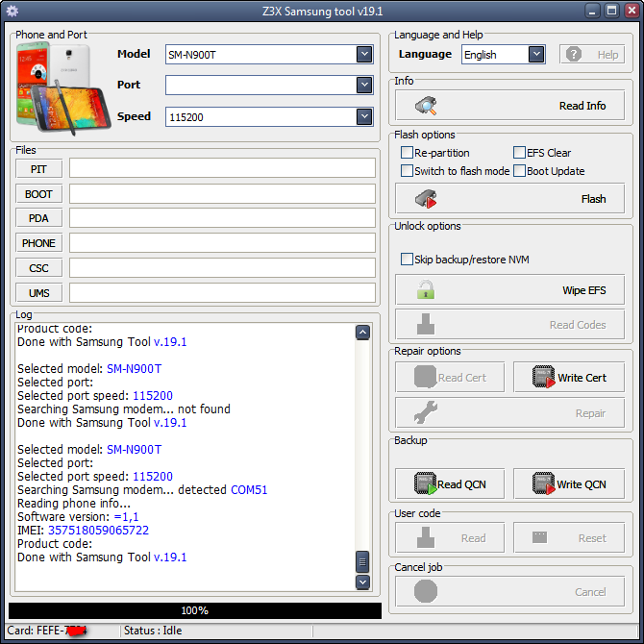
Task: Enable Skip backup/restore NVM
Action: [x=407, y=260]
